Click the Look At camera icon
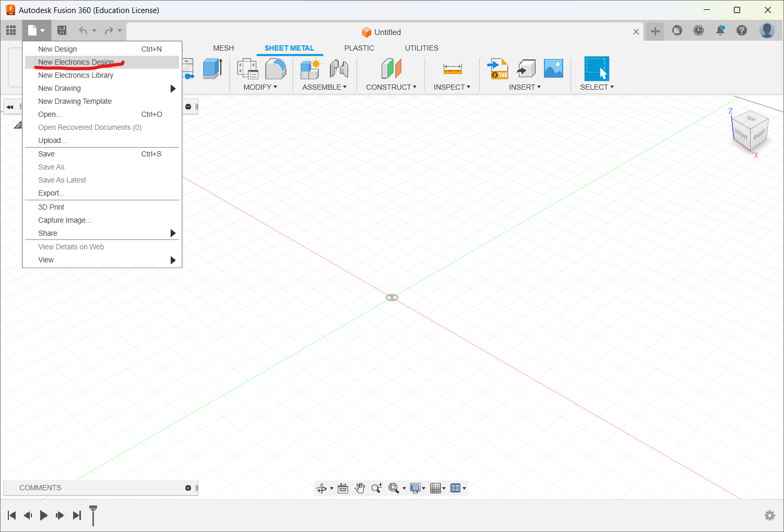 (x=343, y=488)
